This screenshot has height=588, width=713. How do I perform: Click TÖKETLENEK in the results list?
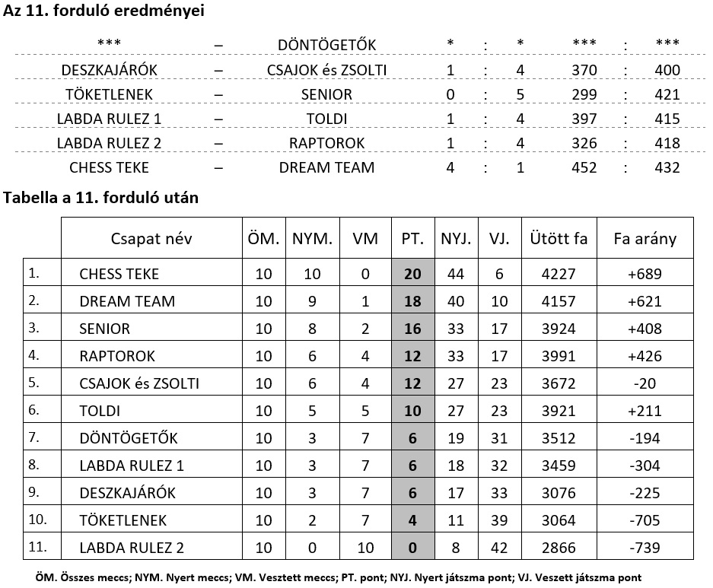click(x=109, y=94)
